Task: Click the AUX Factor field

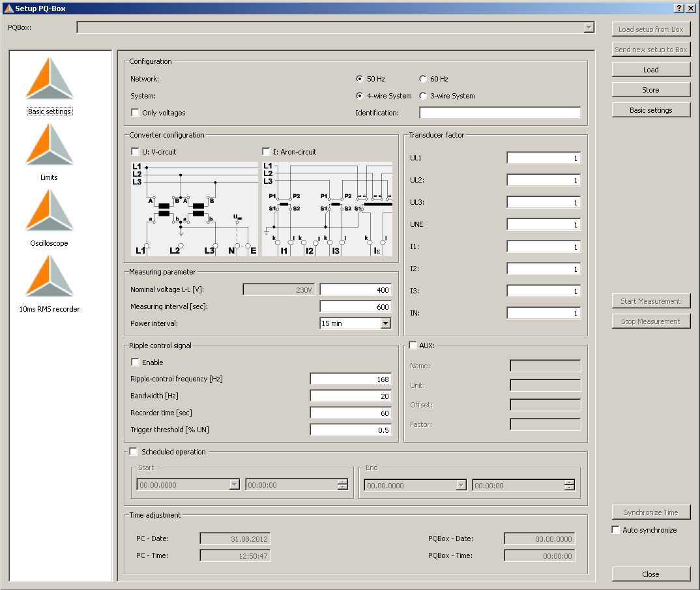Action: pos(546,424)
